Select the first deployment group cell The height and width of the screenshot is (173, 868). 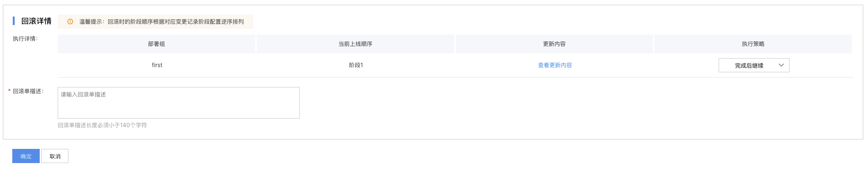pyautogui.click(x=157, y=65)
